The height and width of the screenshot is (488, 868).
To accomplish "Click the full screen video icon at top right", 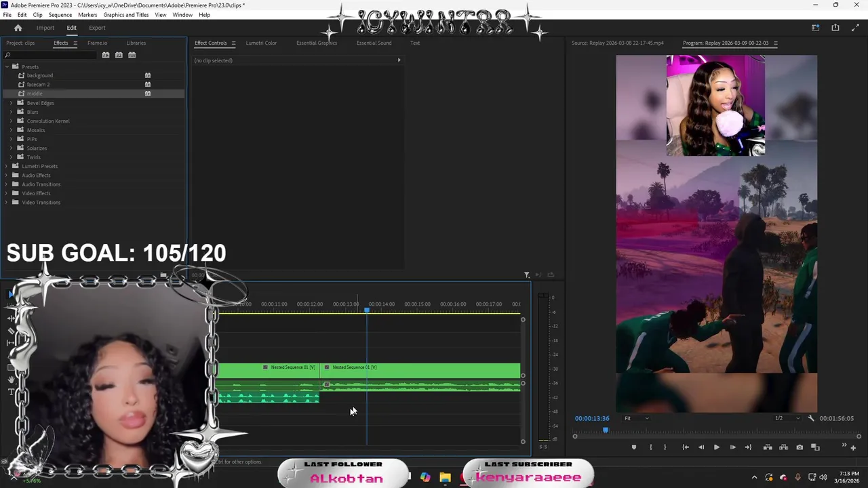I will point(855,28).
